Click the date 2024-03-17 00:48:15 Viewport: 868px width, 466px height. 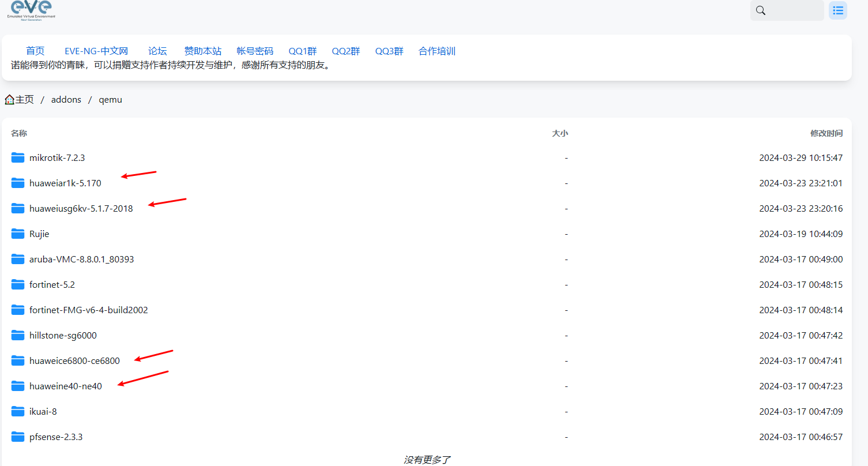801,284
